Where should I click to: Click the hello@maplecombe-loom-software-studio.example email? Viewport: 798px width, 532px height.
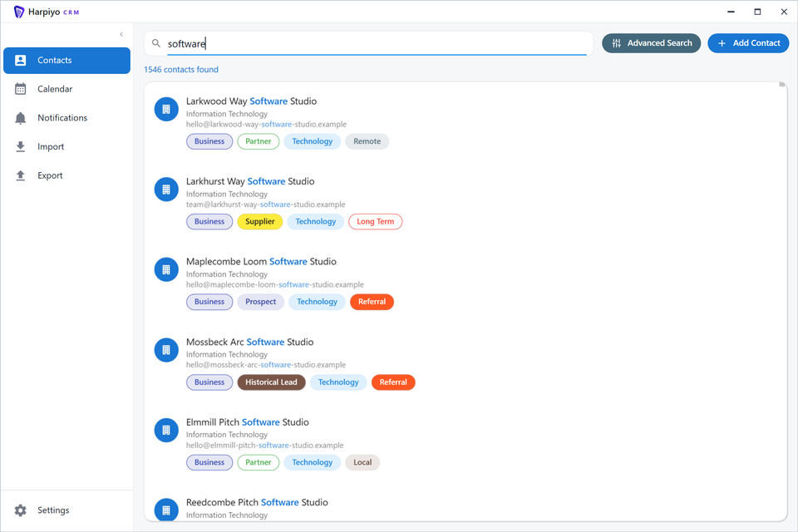click(275, 284)
